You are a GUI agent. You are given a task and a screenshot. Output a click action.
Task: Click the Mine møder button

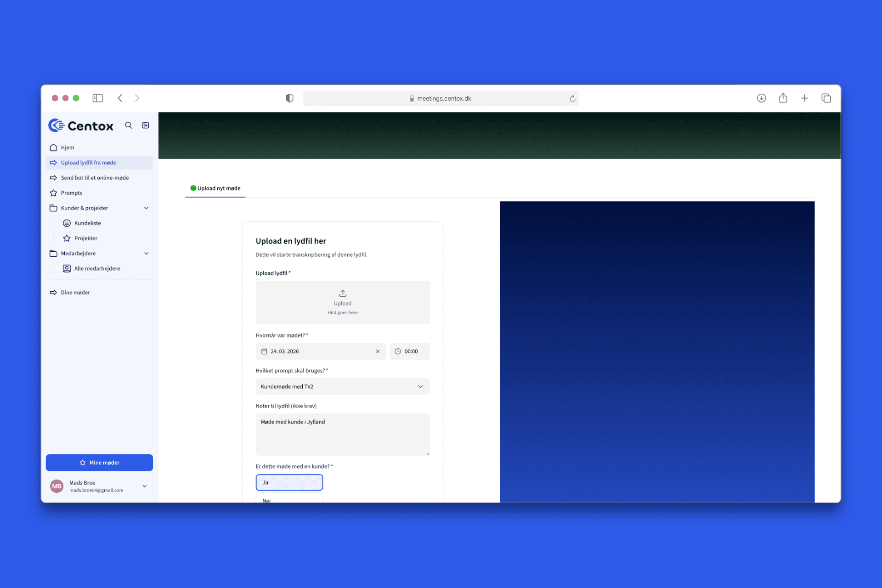[99, 463]
